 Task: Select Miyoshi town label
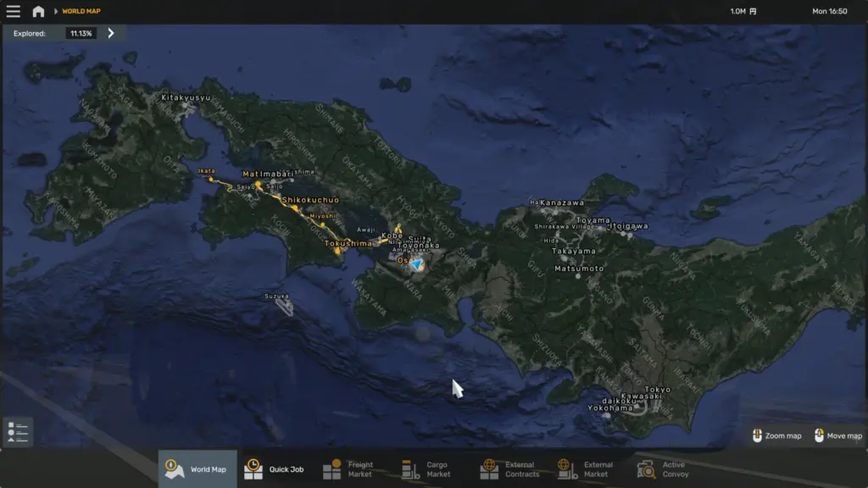(322, 216)
